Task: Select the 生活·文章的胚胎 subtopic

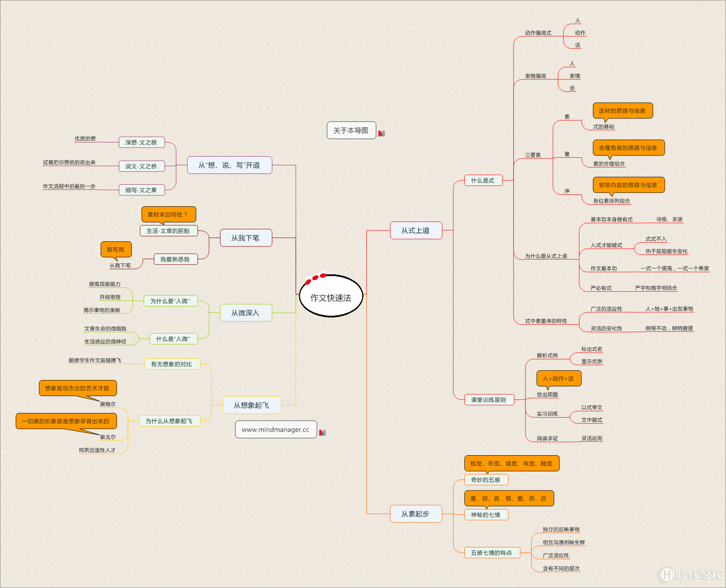Action: coord(169,231)
